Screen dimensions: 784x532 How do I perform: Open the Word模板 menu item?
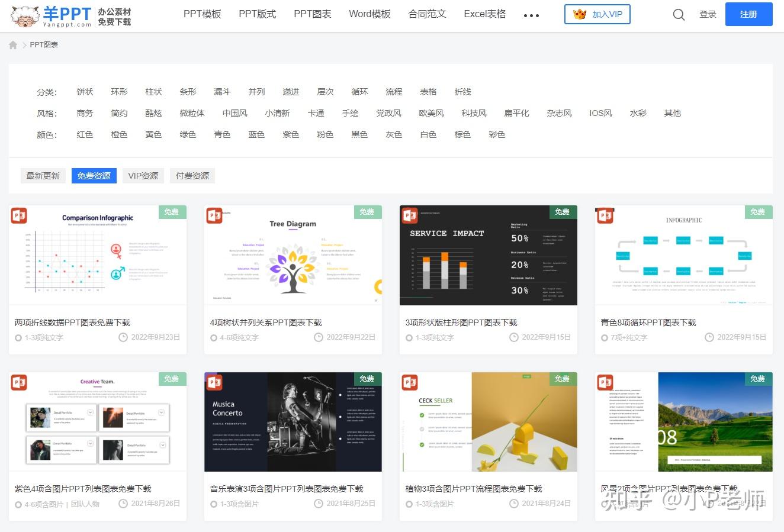pos(369,14)
